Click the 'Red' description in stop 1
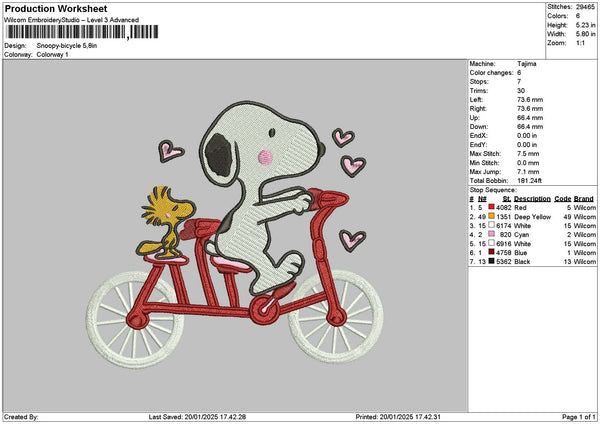Screen dimensions: 600x424 coord(520,207)
